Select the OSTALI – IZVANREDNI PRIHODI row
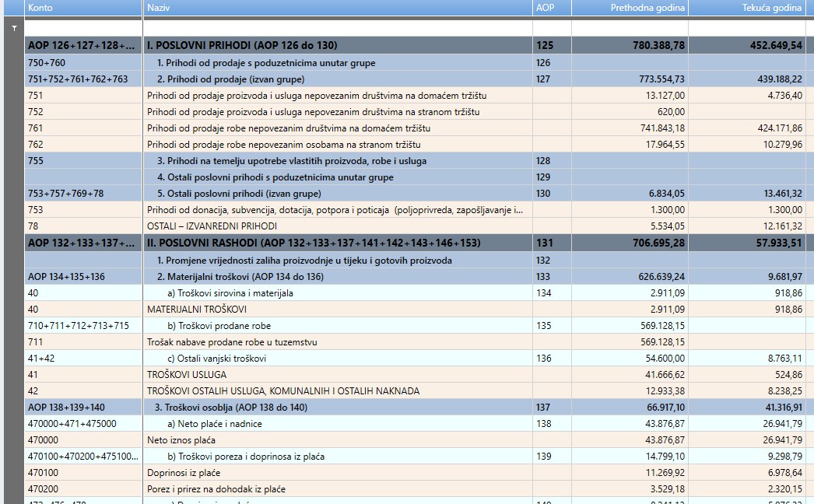This screenshot has height=504, width=814. pyautogui.click(x=415, y=226)
